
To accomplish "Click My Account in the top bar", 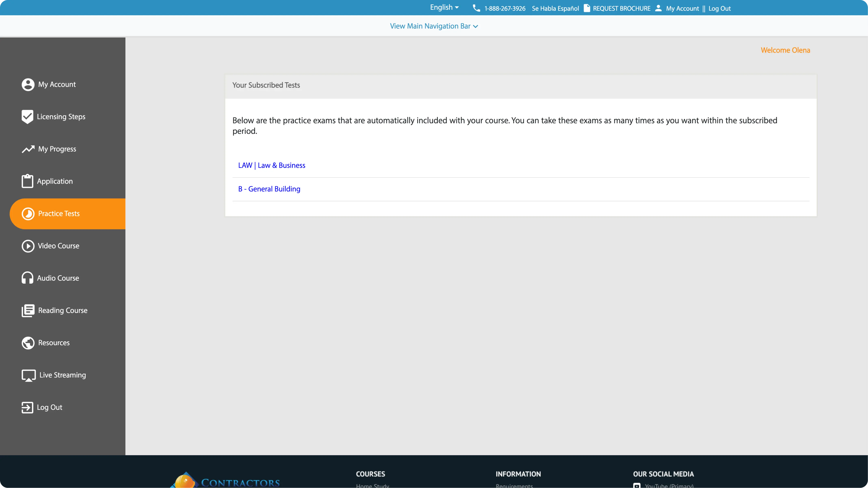I will pos(682,9).
